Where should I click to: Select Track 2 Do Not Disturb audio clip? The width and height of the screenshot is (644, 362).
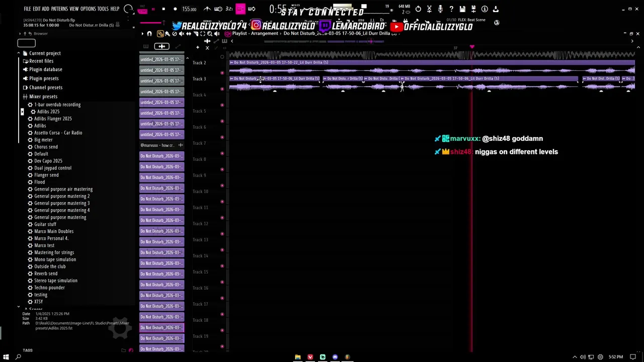432,67
